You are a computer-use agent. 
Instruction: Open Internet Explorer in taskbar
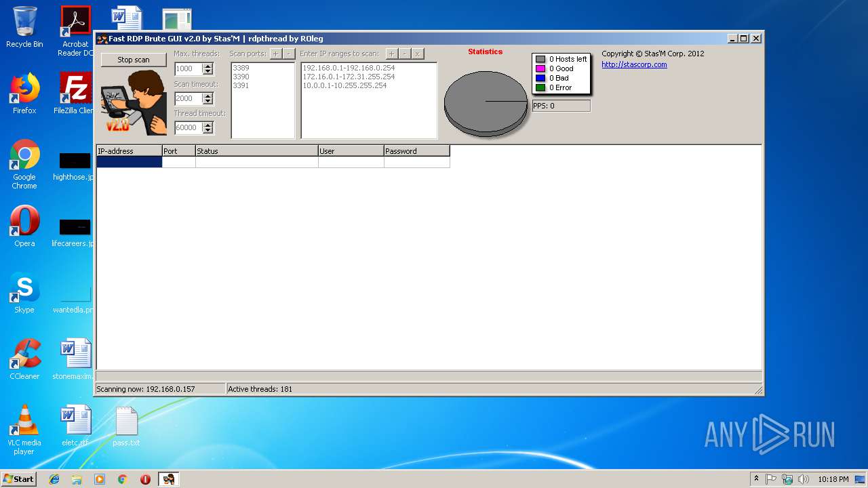pos(54,479)
